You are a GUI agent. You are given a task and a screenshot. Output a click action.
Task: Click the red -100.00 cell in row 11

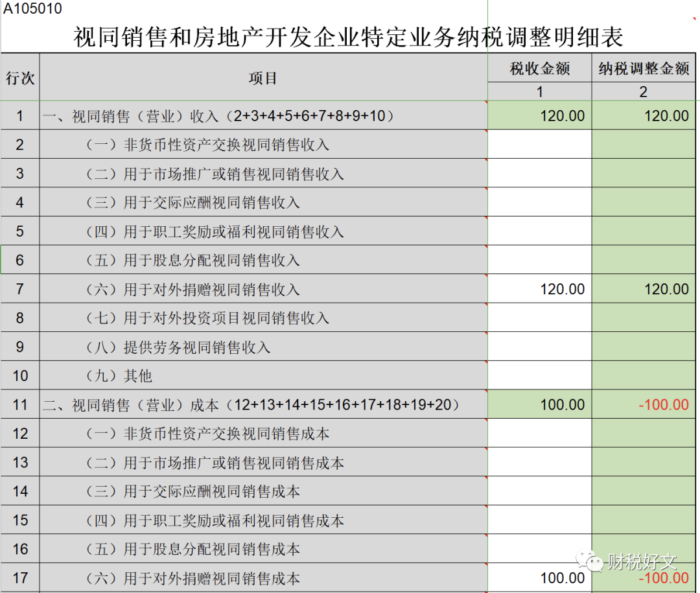point(645,404)
